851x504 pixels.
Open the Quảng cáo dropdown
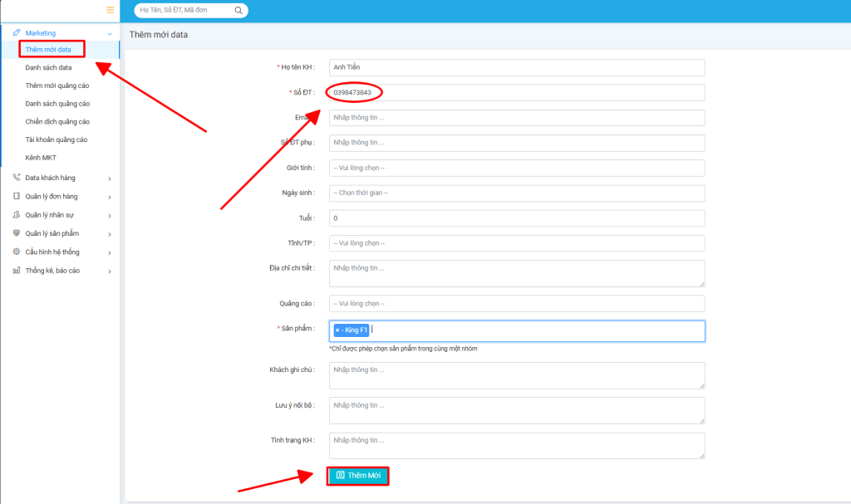click(516, 303)
